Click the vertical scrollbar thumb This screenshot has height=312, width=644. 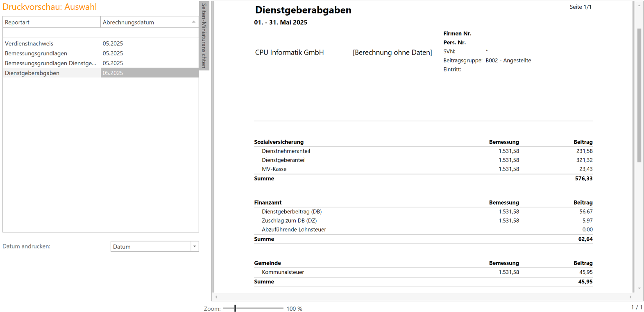click(x=639, y=96)
